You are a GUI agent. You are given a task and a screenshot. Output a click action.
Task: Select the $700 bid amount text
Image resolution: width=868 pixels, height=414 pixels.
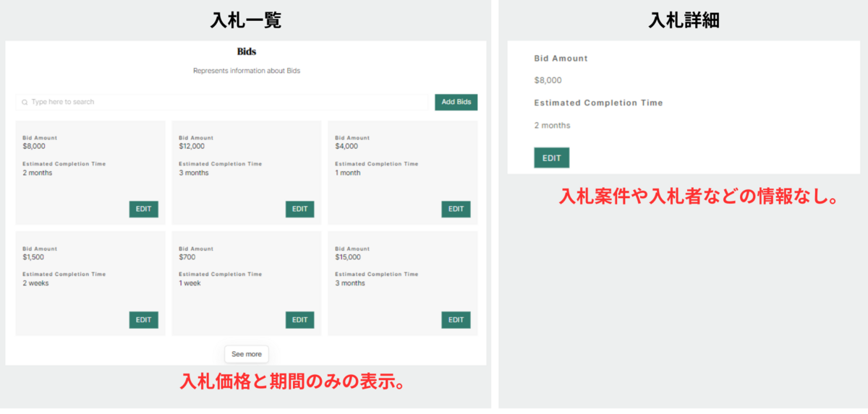[188, 257]
